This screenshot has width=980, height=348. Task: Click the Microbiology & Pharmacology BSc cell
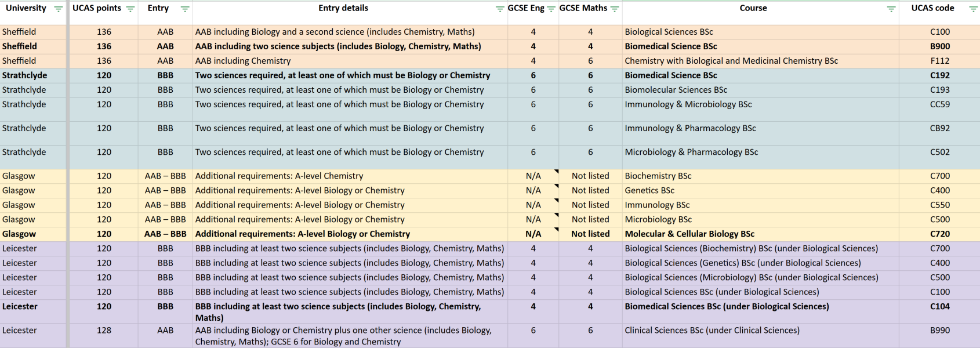760,157
